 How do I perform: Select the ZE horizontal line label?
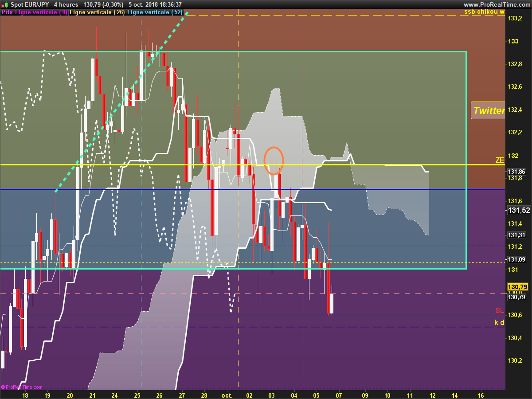500,160
